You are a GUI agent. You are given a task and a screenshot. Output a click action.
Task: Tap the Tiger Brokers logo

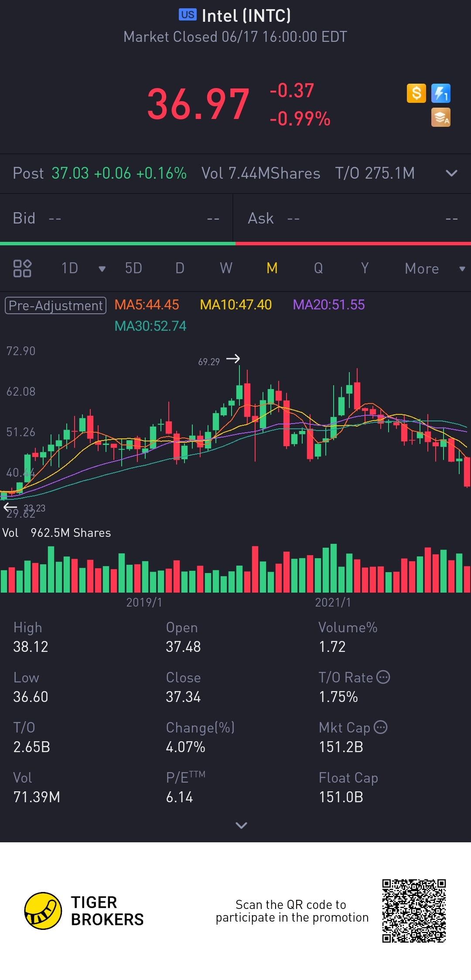click(43, 911)
